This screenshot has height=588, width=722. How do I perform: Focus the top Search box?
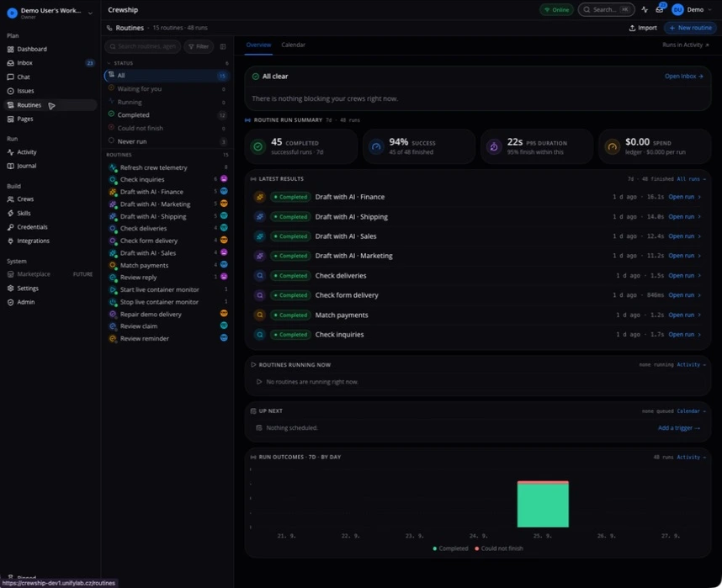pyautogui.click(x=606, y=9)
